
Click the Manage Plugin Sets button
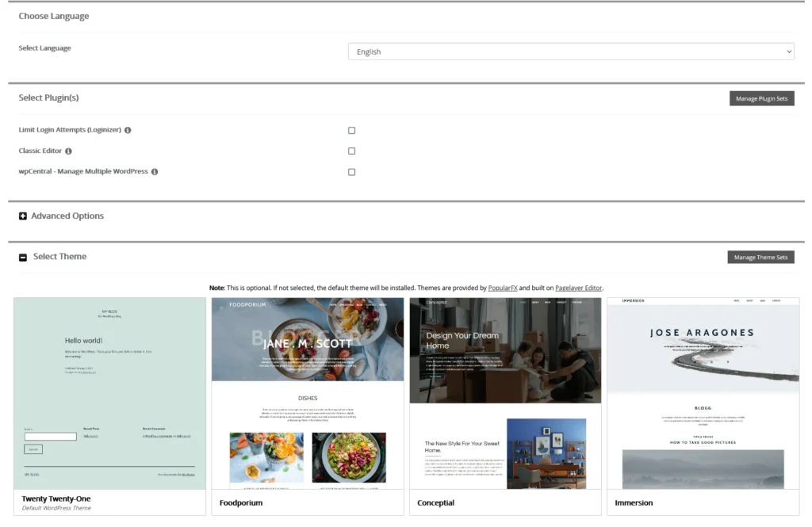point(761,98)
